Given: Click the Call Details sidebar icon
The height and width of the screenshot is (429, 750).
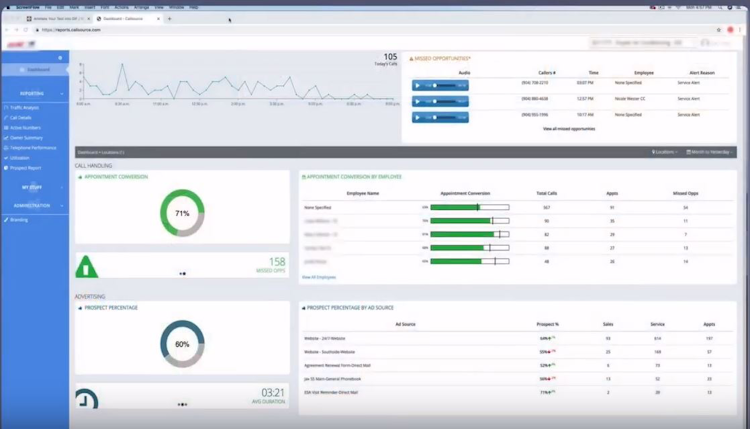Looking at the screenshot, I should (6, 118).
